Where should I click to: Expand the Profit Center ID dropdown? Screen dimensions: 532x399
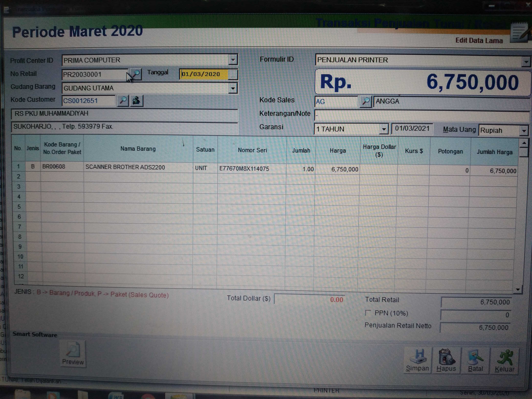click(x=233, y=60)
